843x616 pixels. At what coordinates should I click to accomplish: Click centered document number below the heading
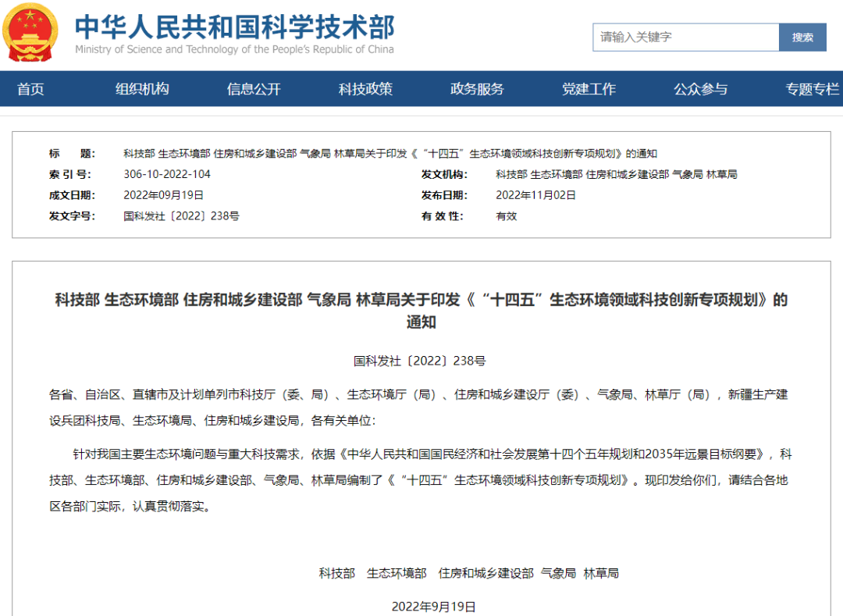(x=420, y=361)
